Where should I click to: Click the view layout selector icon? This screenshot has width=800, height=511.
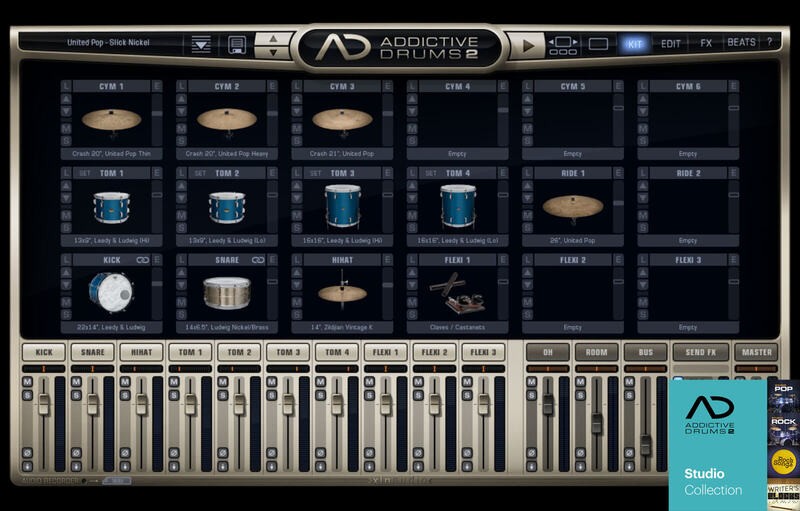(563, 45)
